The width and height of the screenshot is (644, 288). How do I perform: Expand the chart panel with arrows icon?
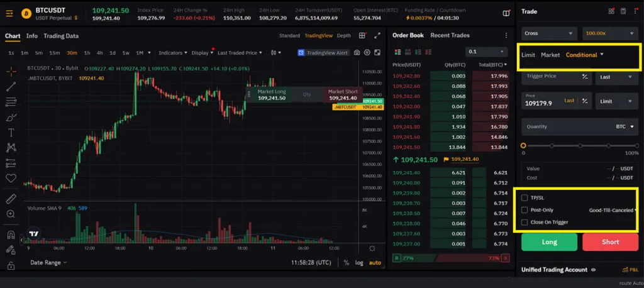pyautogui.click(x=377, y=36)
